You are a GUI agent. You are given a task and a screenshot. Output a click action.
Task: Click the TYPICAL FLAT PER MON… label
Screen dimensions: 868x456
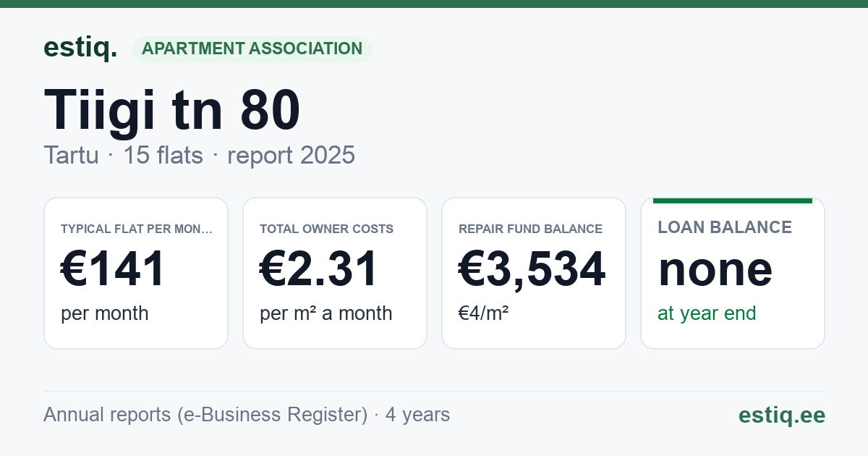(x=137, y=229)
